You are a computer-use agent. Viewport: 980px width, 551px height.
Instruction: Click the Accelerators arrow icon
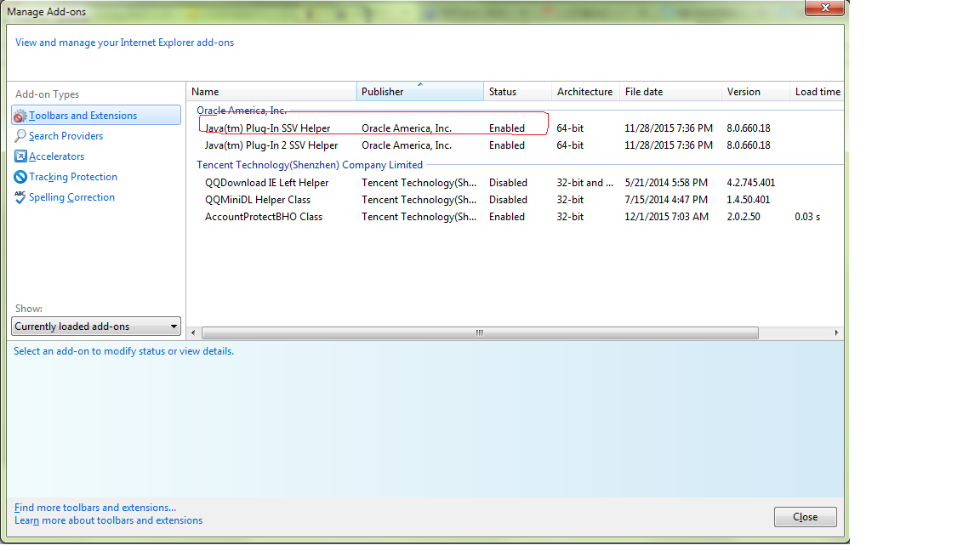(x=20, y=156)
